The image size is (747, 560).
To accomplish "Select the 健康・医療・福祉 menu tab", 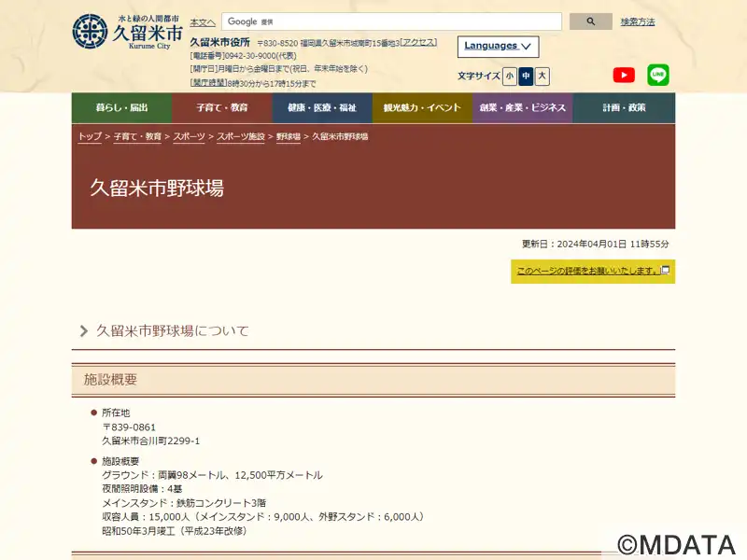I will coord(322,108).
